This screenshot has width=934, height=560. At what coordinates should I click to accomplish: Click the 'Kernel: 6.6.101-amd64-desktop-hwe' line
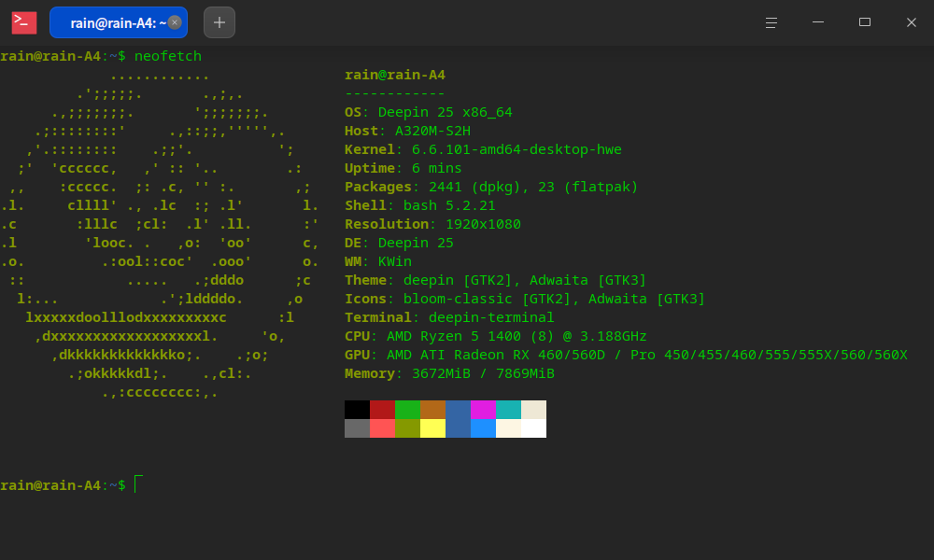483,149
